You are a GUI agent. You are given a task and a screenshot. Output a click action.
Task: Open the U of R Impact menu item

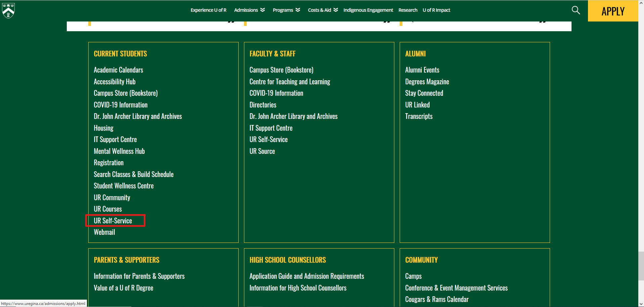(436, 10)
